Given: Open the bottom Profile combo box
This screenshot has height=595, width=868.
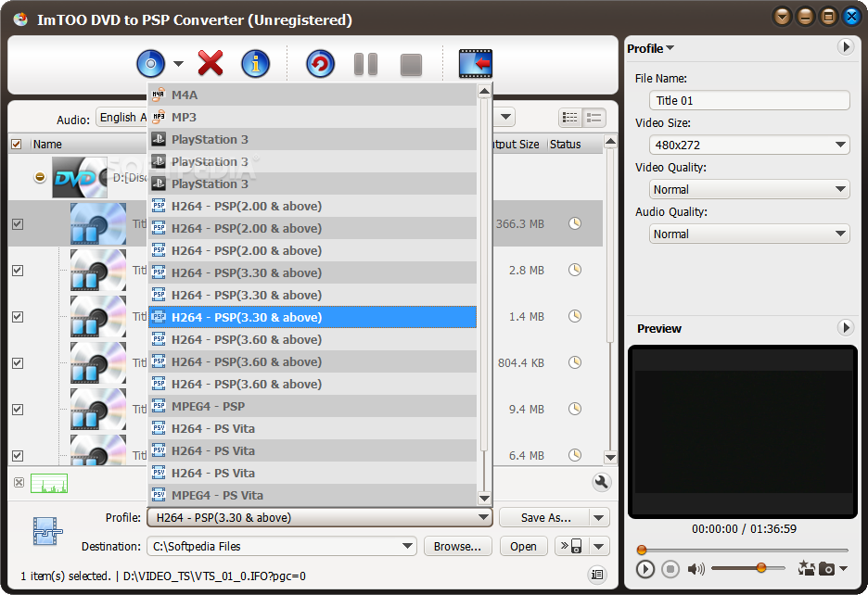Looking at the screenshot, I should [319, 517].
